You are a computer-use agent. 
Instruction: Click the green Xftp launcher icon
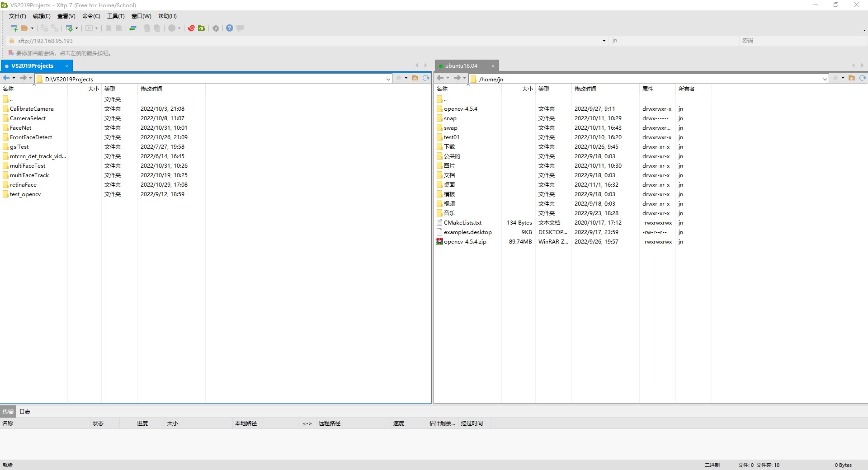pyautogui.click(x=202, y=28)
